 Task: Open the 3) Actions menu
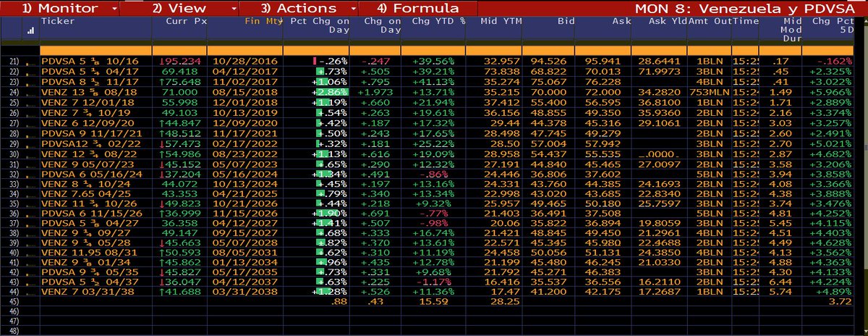pos(299,9)
